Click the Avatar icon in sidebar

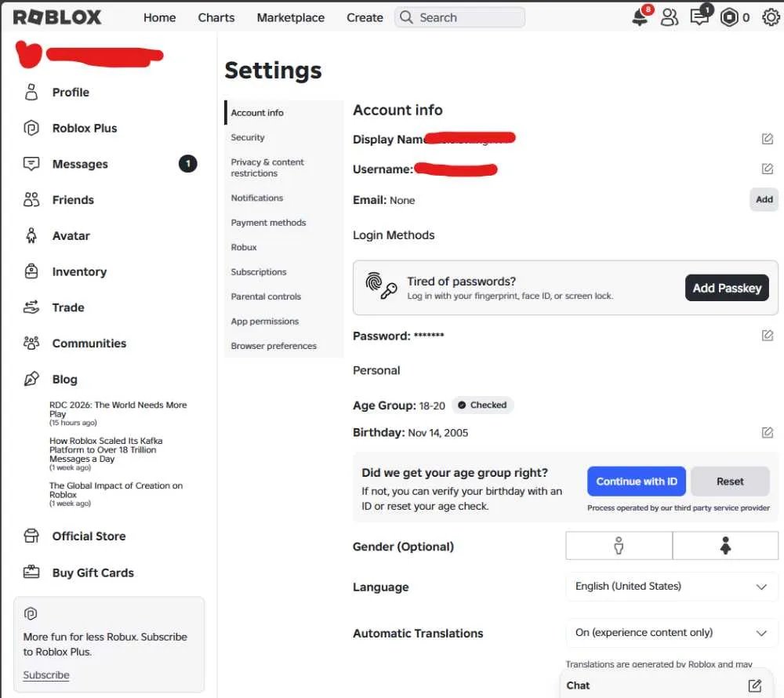coord(31,235)
